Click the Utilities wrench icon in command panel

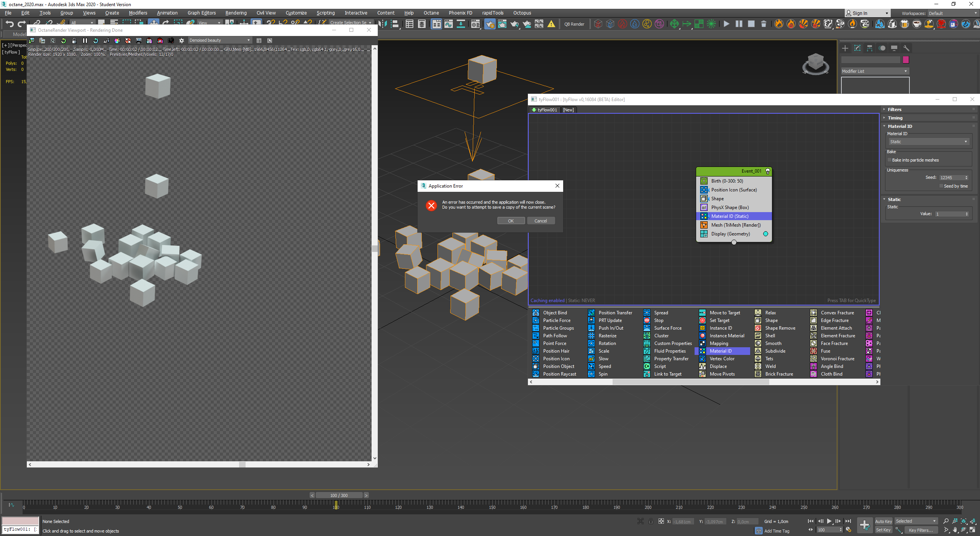(906, 48)
